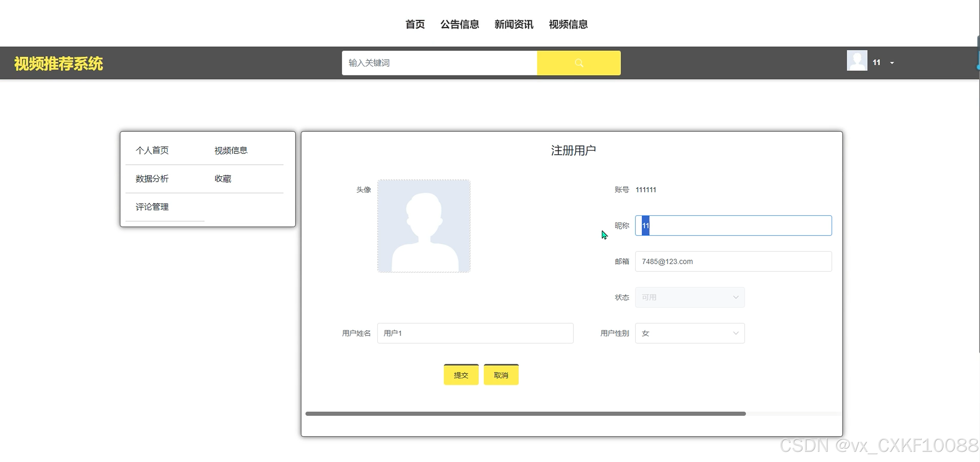Click the yellow search magnifier button

coord(578,63)
